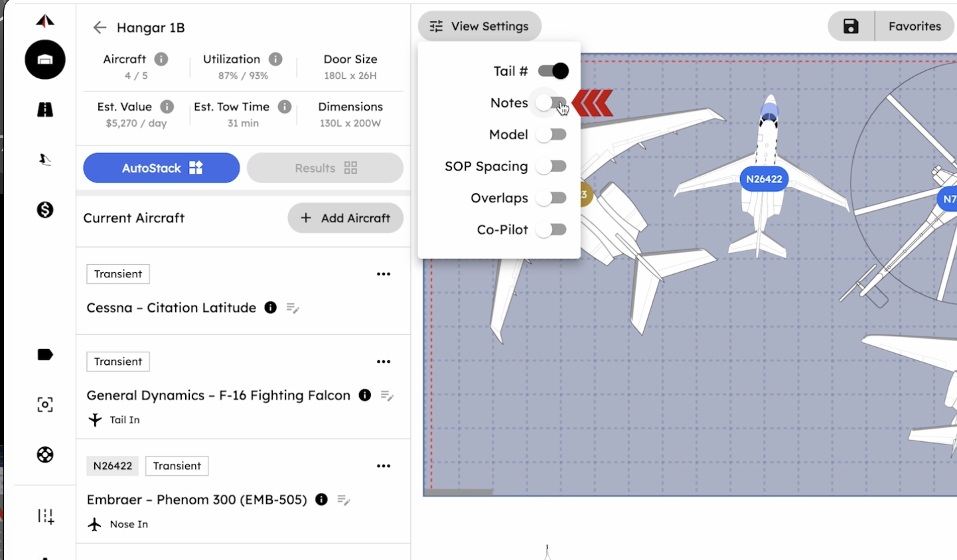
Task: Click the 130L x 200W dimensions value
Action: [x=350, y=123]
